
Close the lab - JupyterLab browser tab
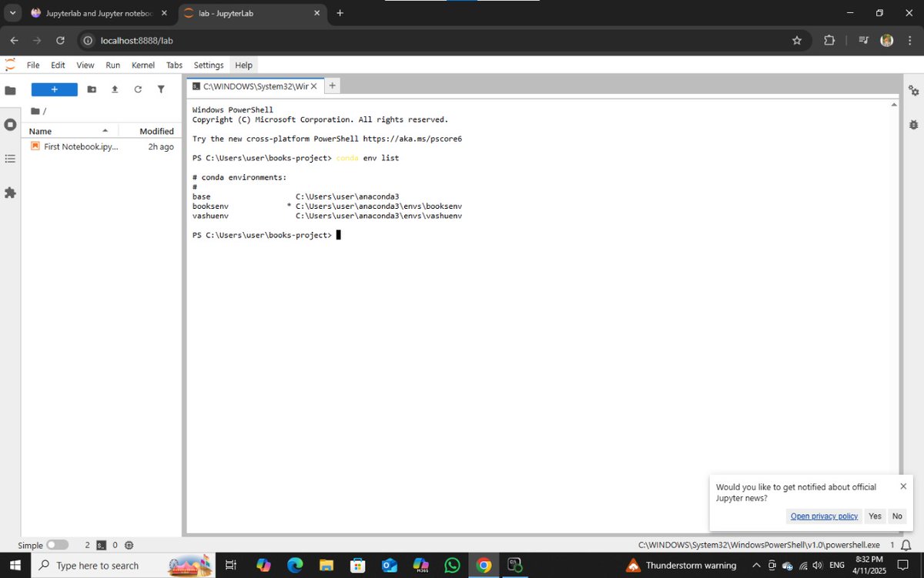(316, 13)
